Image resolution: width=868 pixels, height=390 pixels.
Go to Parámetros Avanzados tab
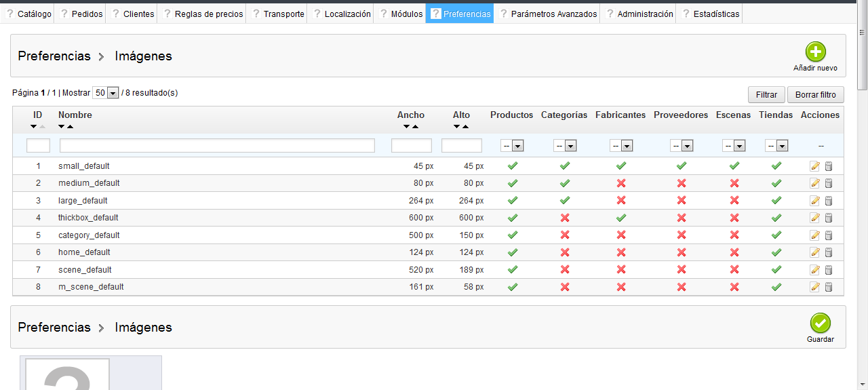[x=547, y=14]
